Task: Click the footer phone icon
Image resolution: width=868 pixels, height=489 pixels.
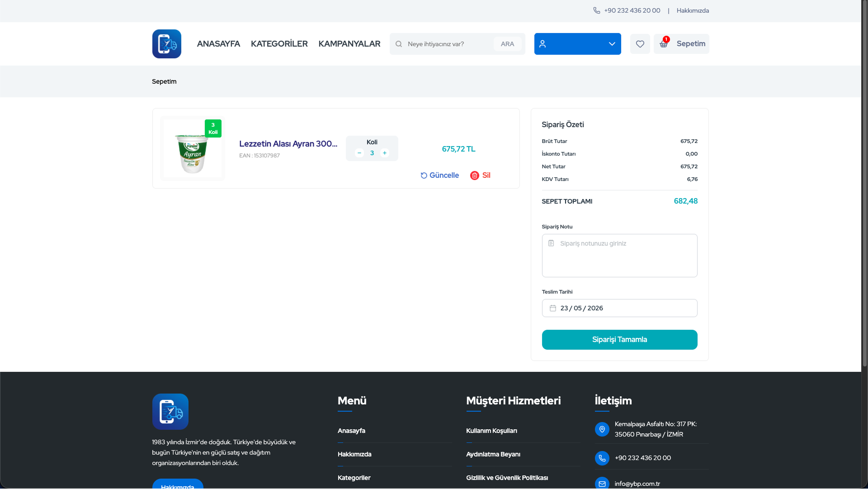Action: [x=602, y=458]
